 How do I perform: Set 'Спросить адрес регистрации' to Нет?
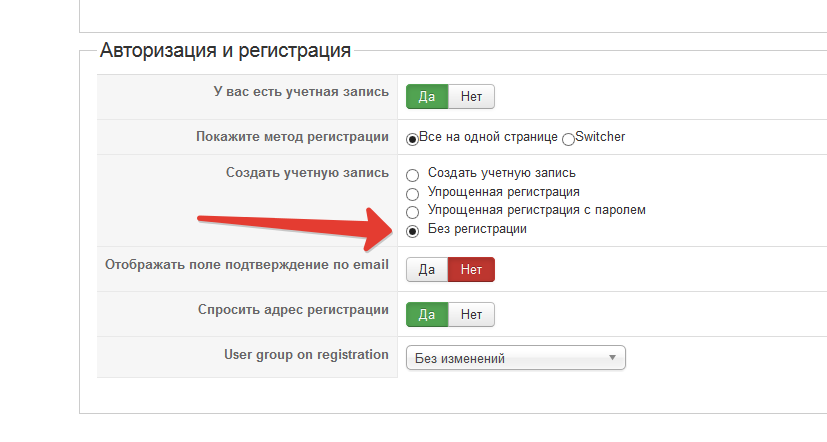471,314
